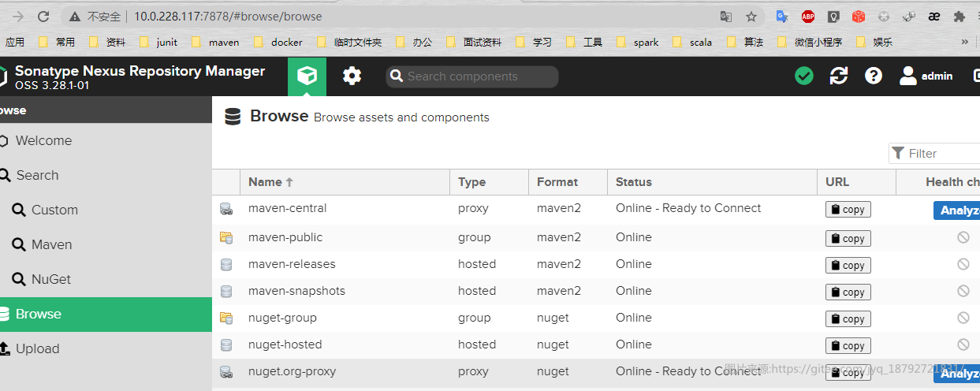Click the maven-central proxy repository icon
This screenshot has width=980, height=391.
pyautogui.click(x=226, y=210)
